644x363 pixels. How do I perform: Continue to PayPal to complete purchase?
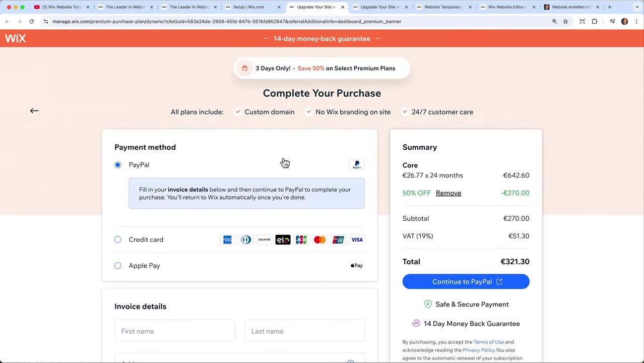tap(466, 282)
